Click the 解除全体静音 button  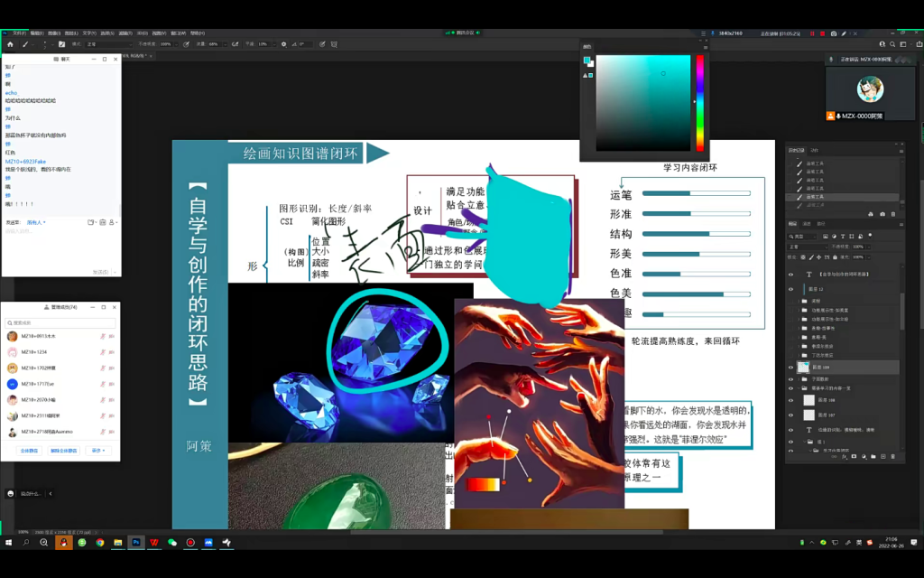(64, 450)
